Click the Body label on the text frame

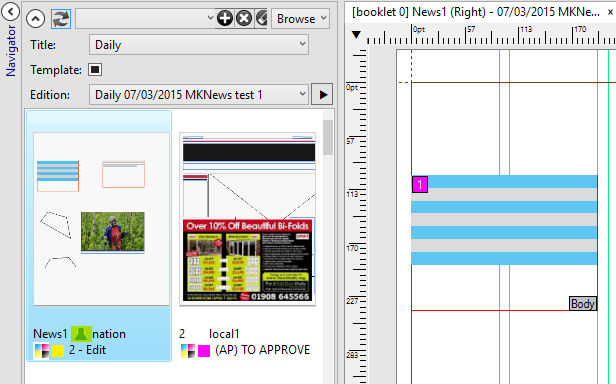(x=583, y=304)
